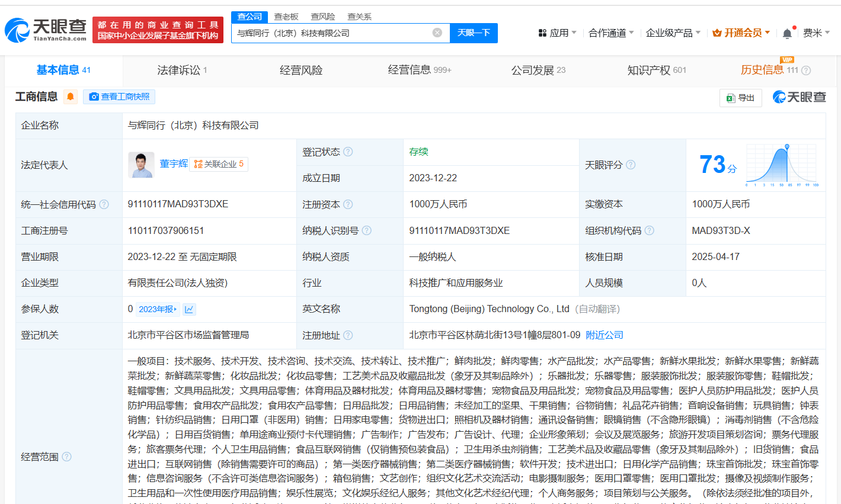Click English name Tongtong (Beijing) Technology Co., Ltd
This screenshot has width=841, height=504.
(489, 309)
